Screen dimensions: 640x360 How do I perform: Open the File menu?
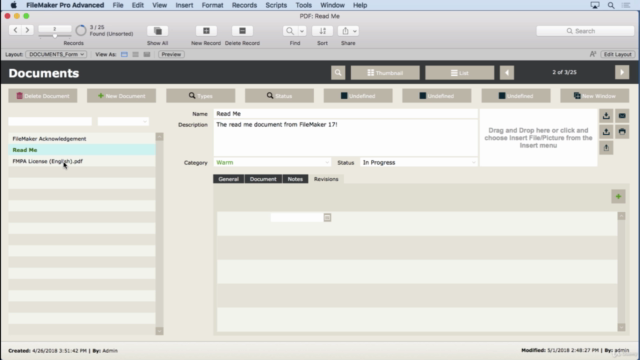pyautogui.click(x=118, y=5)
